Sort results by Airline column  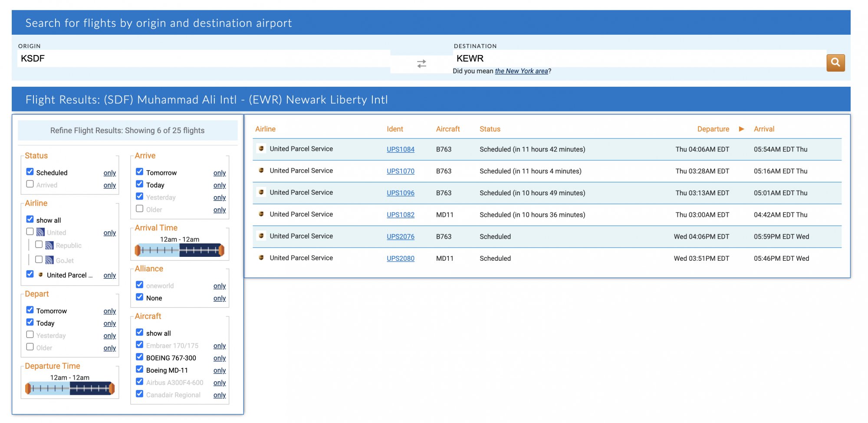265,129
